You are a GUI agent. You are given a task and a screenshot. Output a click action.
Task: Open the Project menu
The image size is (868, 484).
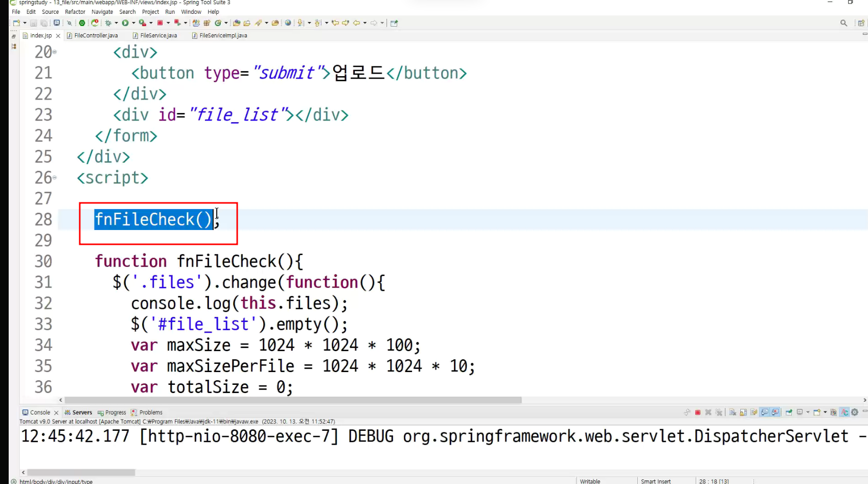[x=150, y=12]
